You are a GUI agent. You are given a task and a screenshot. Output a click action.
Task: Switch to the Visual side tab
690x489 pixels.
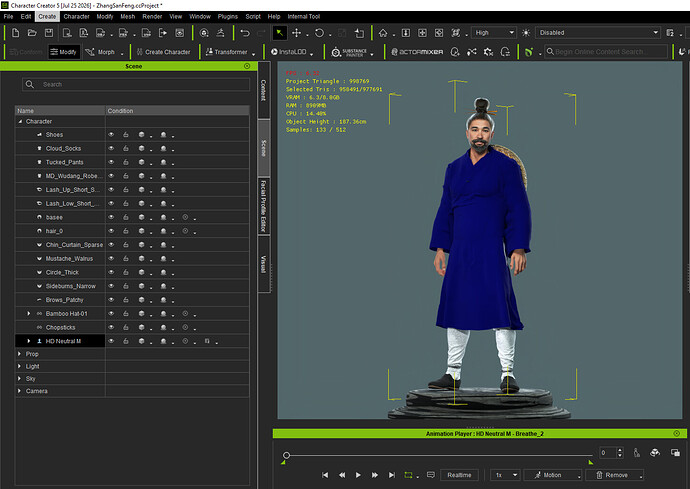[x=264, y=264]
